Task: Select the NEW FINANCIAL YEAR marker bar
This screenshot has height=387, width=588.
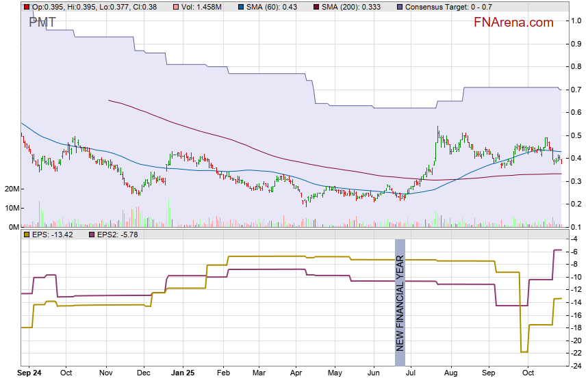Action: tap(400, 302)
